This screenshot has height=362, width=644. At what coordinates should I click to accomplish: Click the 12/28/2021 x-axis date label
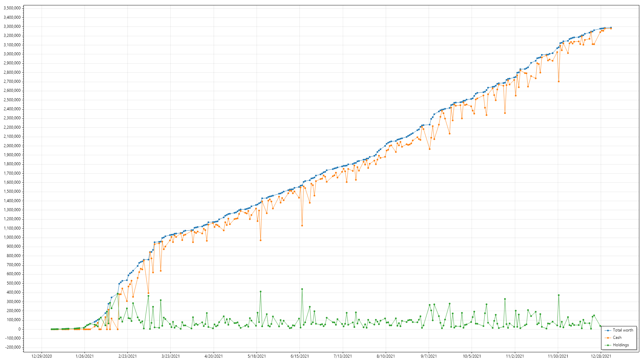tap(601, 356)
